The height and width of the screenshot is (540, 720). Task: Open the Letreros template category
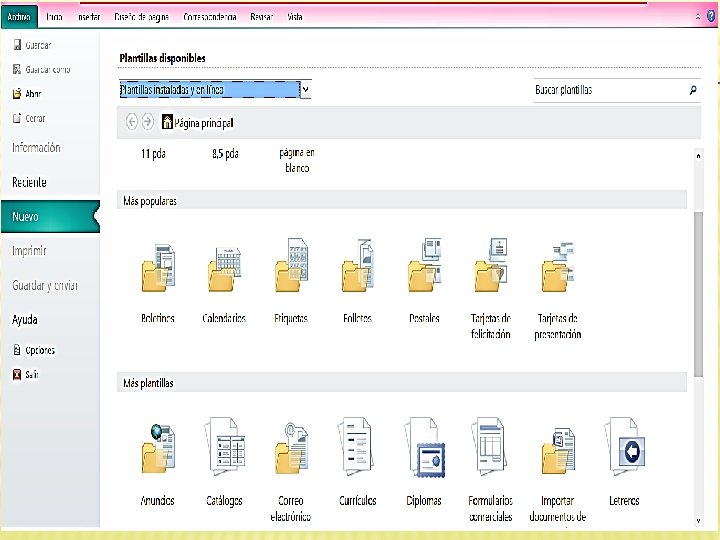[x=624, y=445]
